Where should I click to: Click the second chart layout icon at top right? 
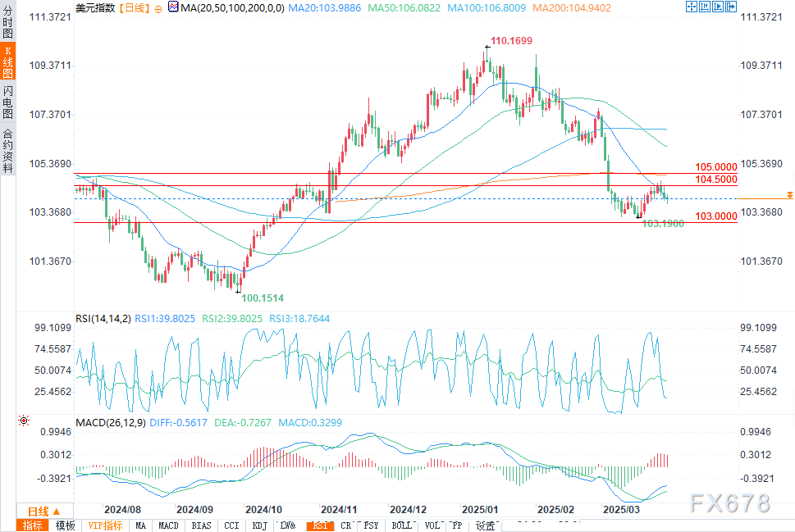[x=704, y=7]
